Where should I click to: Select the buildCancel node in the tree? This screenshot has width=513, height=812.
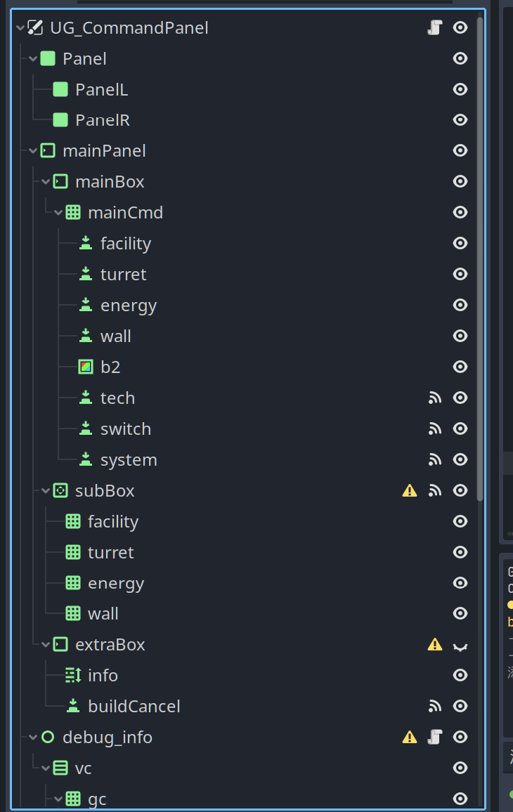point(138,706)
